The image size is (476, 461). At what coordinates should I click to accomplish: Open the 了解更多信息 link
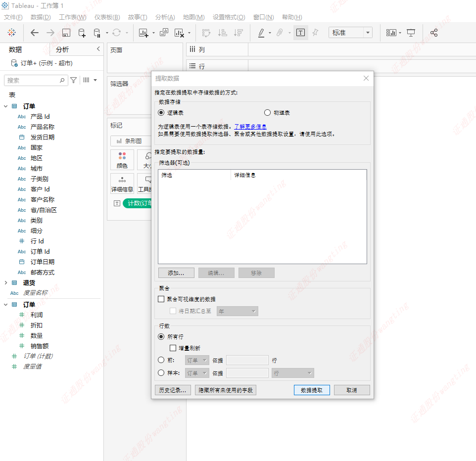tap(250, 126)
